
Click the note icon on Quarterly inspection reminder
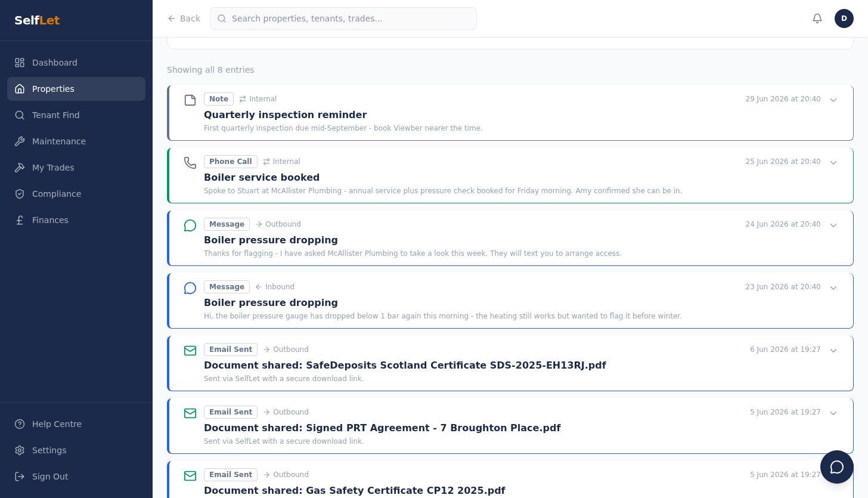tap(190, 100)
